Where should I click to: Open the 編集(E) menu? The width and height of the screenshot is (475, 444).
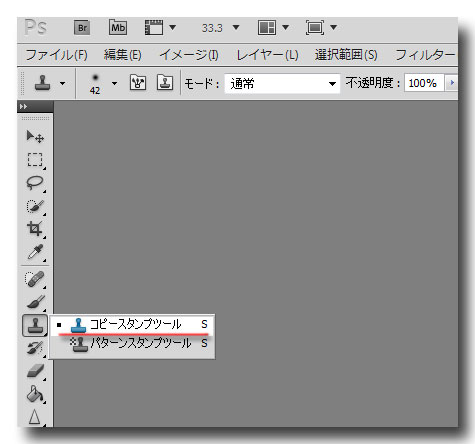coord(122,55)
